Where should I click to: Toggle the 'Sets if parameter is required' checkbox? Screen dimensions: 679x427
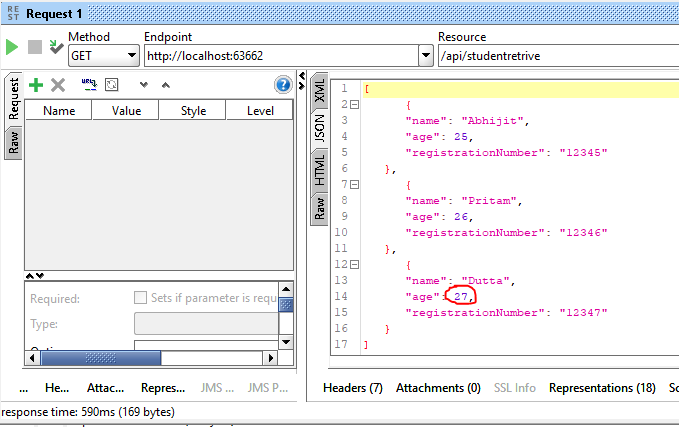(140, 298)
